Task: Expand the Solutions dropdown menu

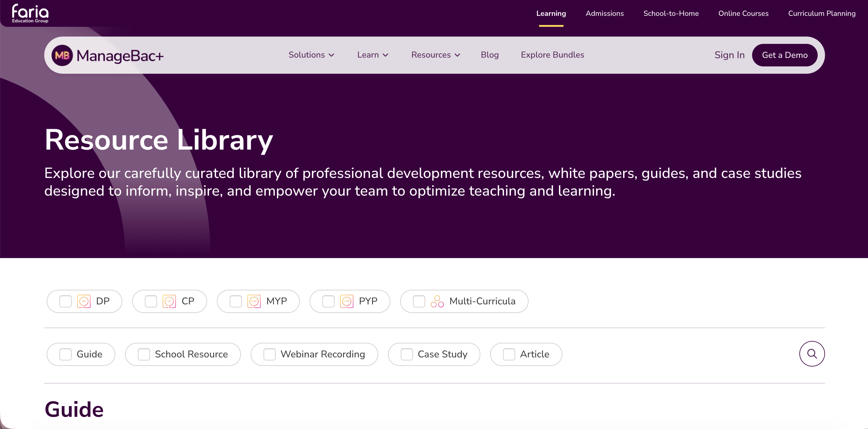Action: pyautogui.click(x=311, y=55)
